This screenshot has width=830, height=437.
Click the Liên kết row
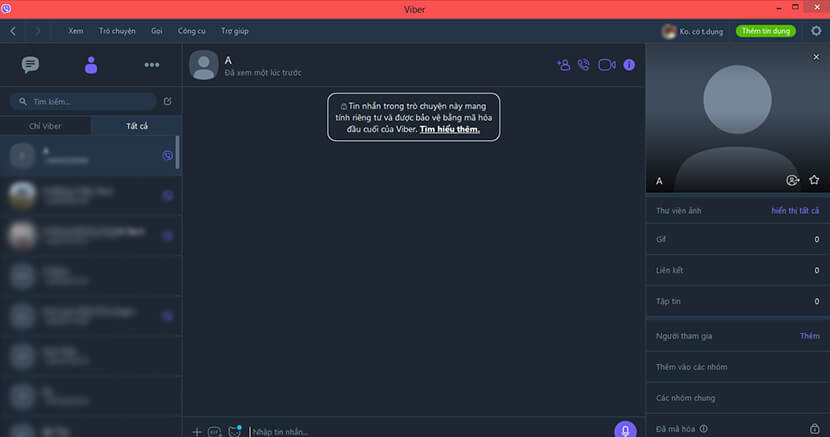pyautogui.click(x=738, y=270)
